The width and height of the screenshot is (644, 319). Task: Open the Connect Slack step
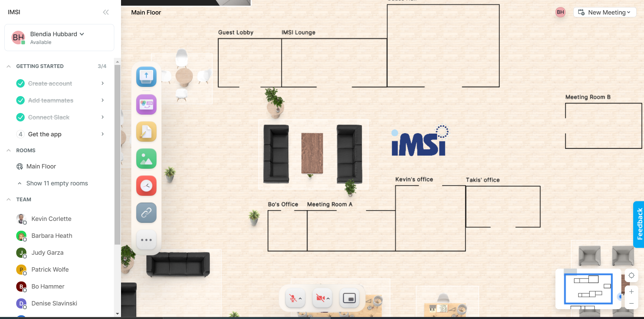49,117
